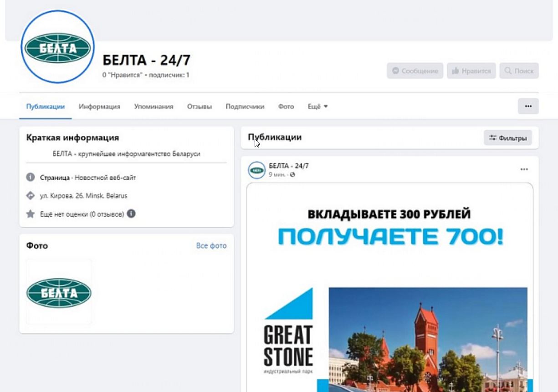
Task: Expand the Ещё dropdown menu
Action: pyautogui.click(x=318, y=107)
